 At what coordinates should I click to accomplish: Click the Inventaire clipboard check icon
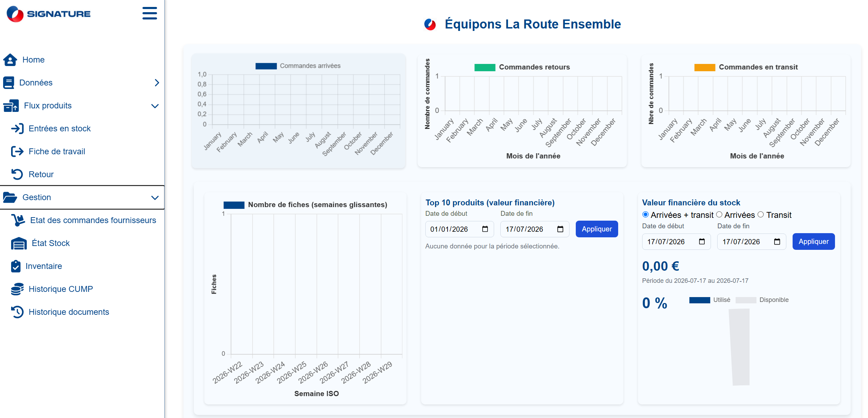pyautogui.click(x=16, y=266)
